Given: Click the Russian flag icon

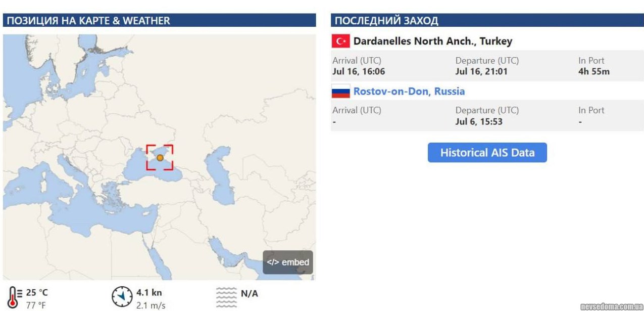Looking at the screenshot, I should [341, 92].
